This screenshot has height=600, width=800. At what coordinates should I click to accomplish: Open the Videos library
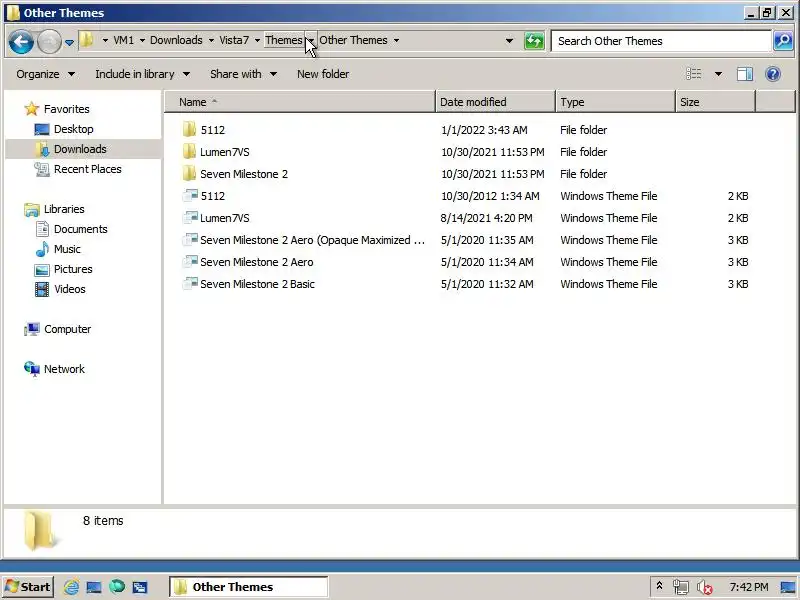coord(69,289)
